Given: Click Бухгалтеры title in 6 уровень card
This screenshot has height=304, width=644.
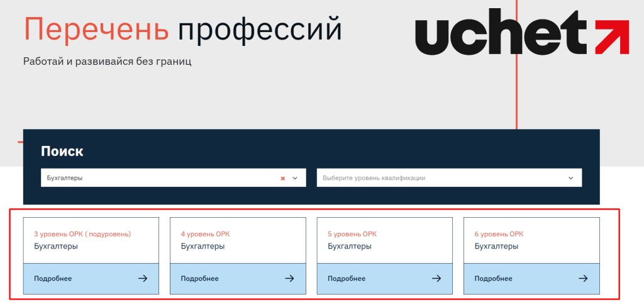Looking at the screenshot, I should coord(496,247).
